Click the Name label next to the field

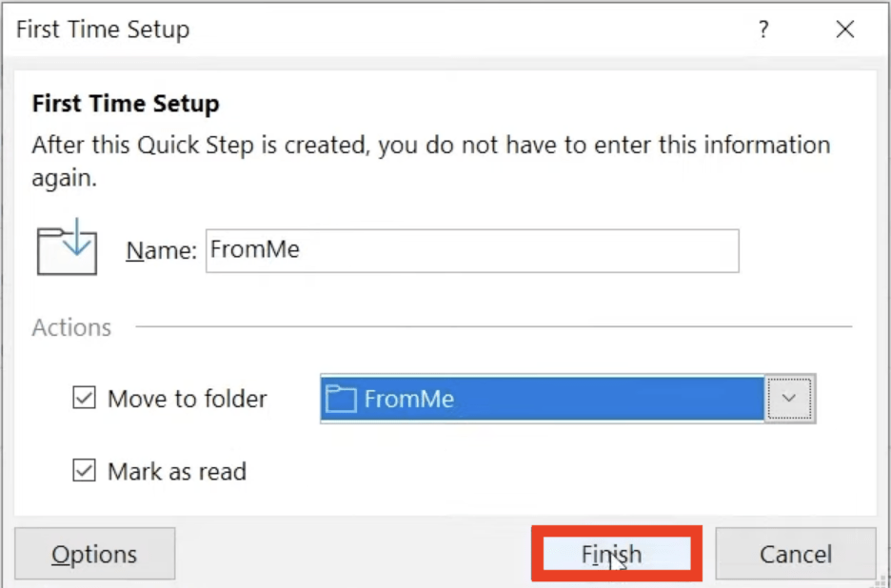(162, 250)
